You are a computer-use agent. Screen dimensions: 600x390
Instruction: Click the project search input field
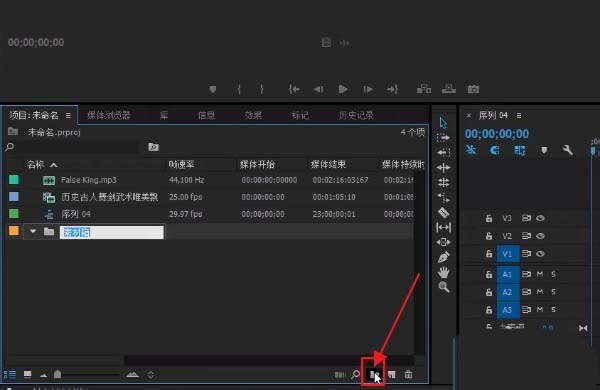pos(78,147)
